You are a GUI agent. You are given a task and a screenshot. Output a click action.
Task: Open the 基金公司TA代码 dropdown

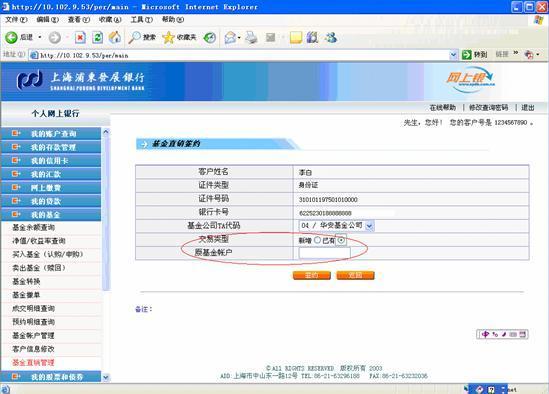pyautogui.click(x=370, y=226)
